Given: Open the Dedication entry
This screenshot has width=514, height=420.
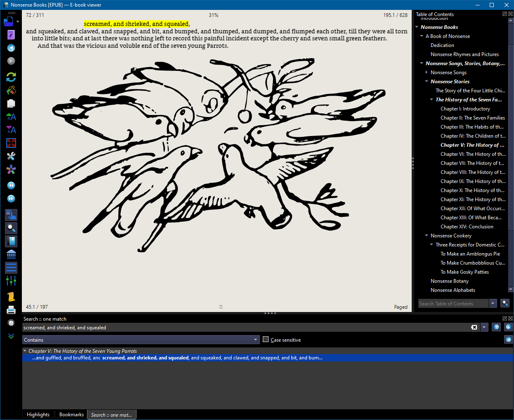Looking at the screenshot, I should tap(442, 45).
